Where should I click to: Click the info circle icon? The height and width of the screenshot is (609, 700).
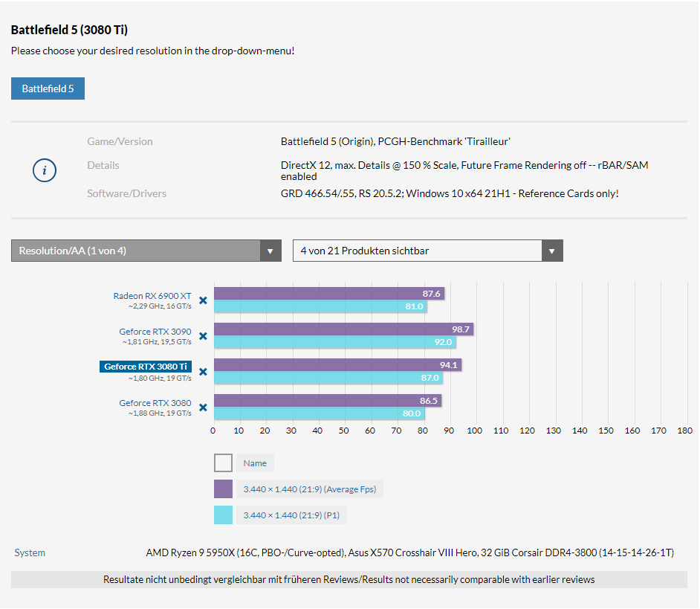pos(45,171)
